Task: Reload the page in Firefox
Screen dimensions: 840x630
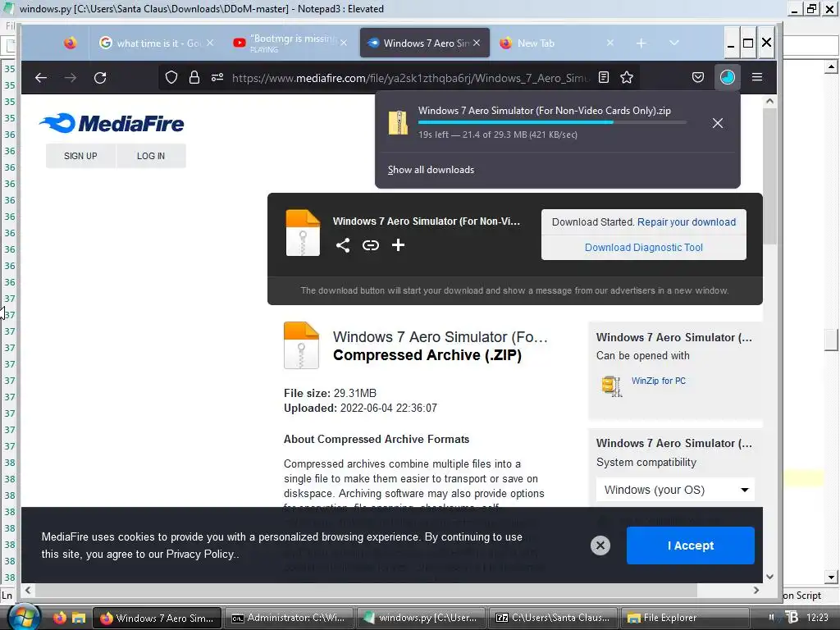Action: 100,78
